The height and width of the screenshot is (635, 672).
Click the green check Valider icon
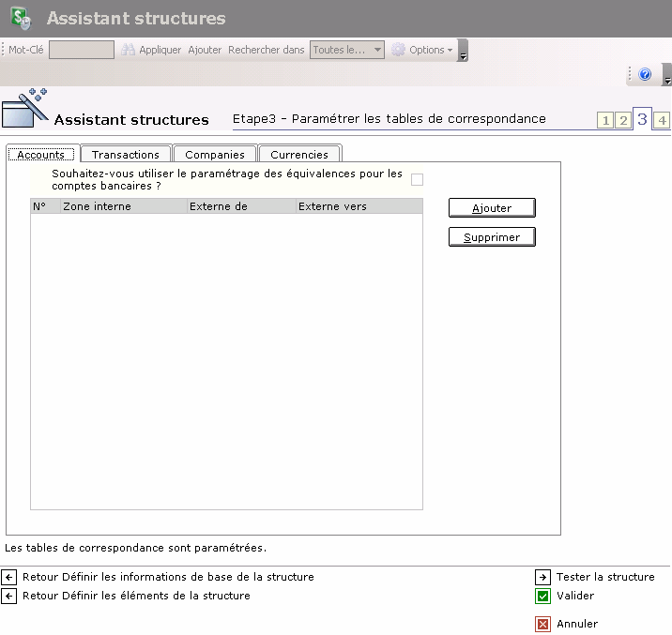pos(542,596)
